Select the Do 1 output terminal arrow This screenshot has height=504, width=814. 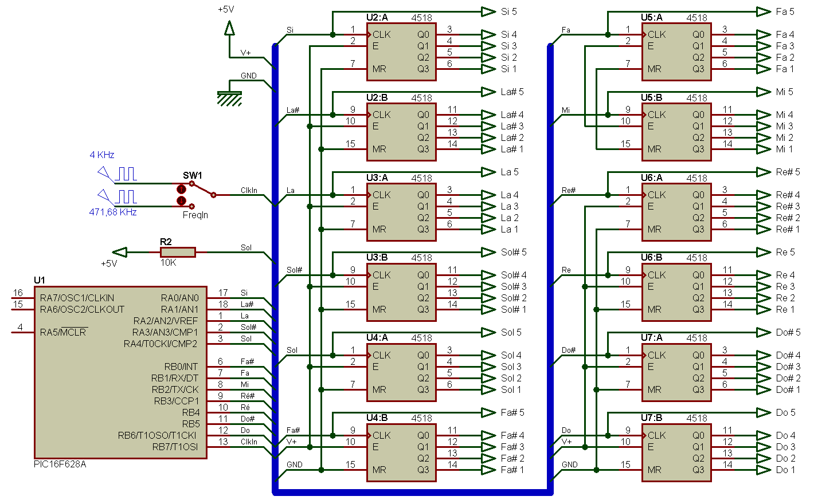pos(763,470)
